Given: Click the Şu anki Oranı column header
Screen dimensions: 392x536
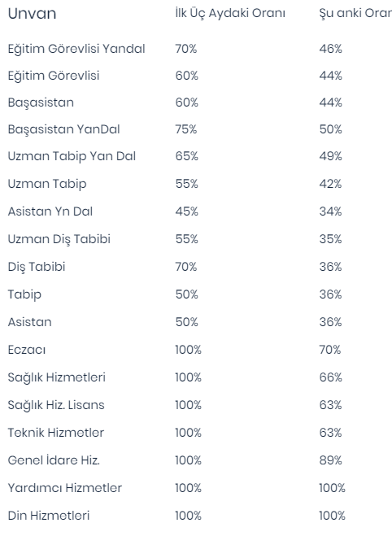Looking at the screenshot, I should coord(355,13).
